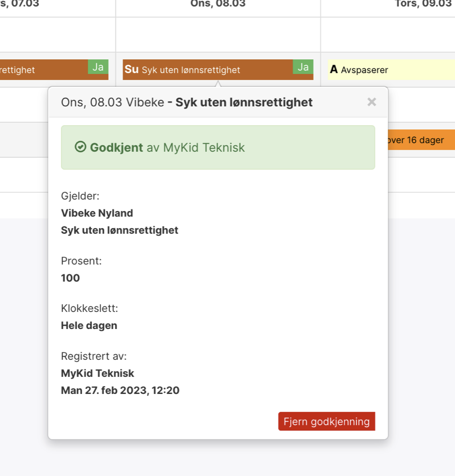Viewport: 455px width, 476px height.
Task: Click the Hele dagen time value
Action: pyautogui.click(x=89, y=325)
